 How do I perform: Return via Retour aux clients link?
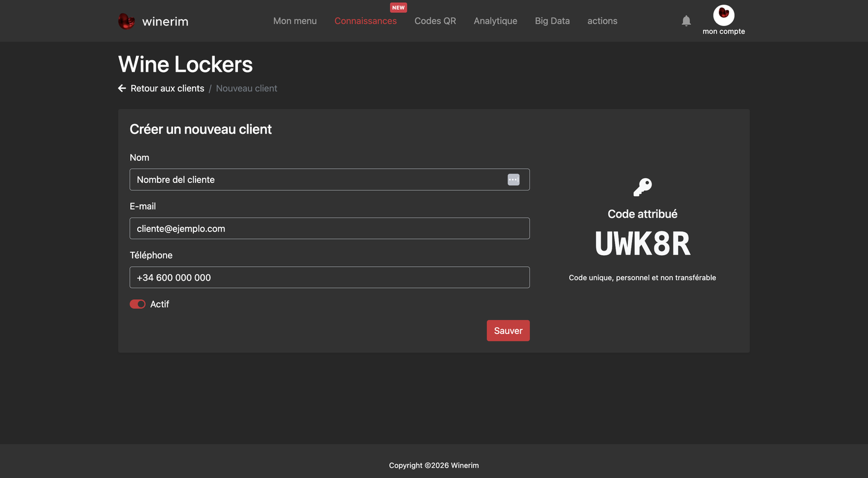(167, 88)
